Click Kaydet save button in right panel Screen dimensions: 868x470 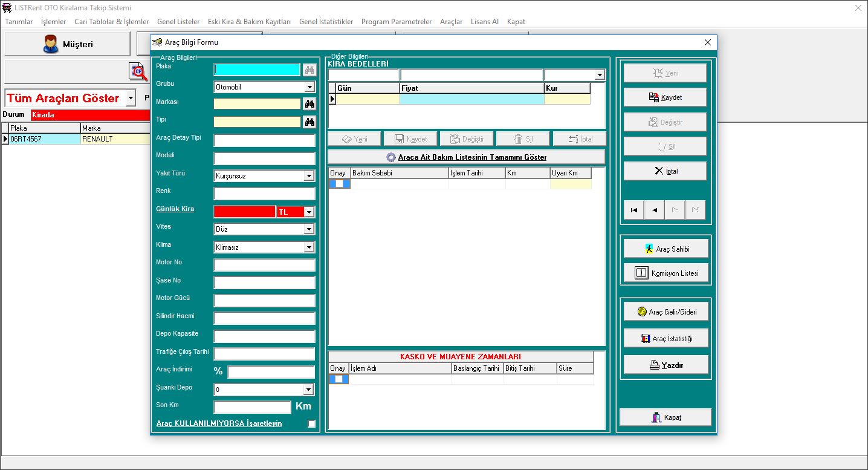(665, 97)
